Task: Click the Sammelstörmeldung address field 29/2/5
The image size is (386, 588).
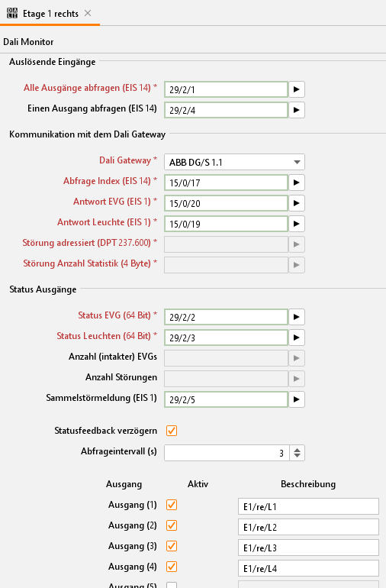Action: (x=226, y=399)
